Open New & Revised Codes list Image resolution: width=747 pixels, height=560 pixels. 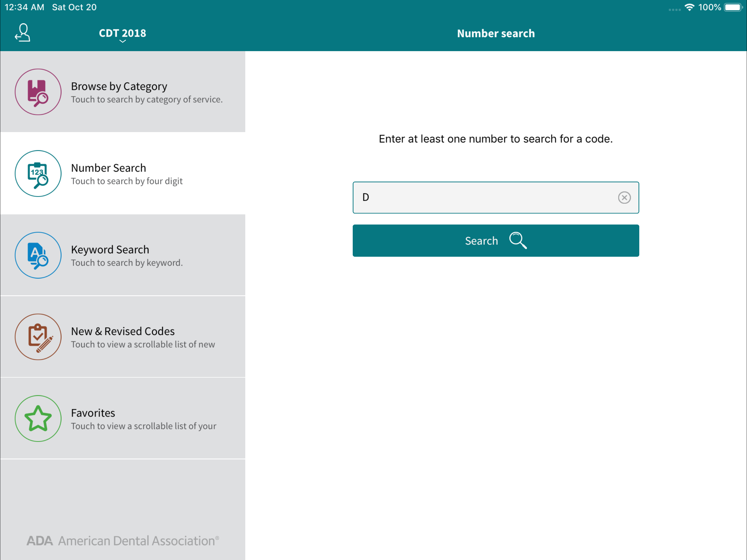pyautogui.click(x=123, y=337)
